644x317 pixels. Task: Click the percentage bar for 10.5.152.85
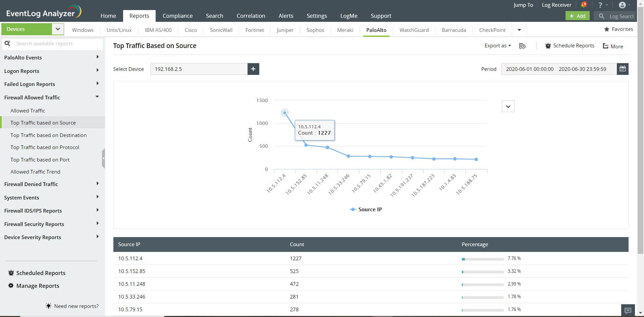[x=483, y=272]
